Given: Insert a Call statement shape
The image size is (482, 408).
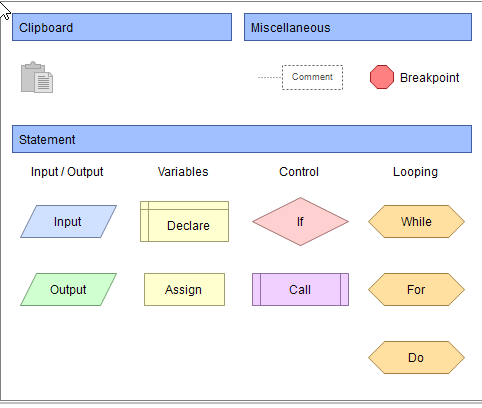Looking at the screenshot, I should coord(300,289).
